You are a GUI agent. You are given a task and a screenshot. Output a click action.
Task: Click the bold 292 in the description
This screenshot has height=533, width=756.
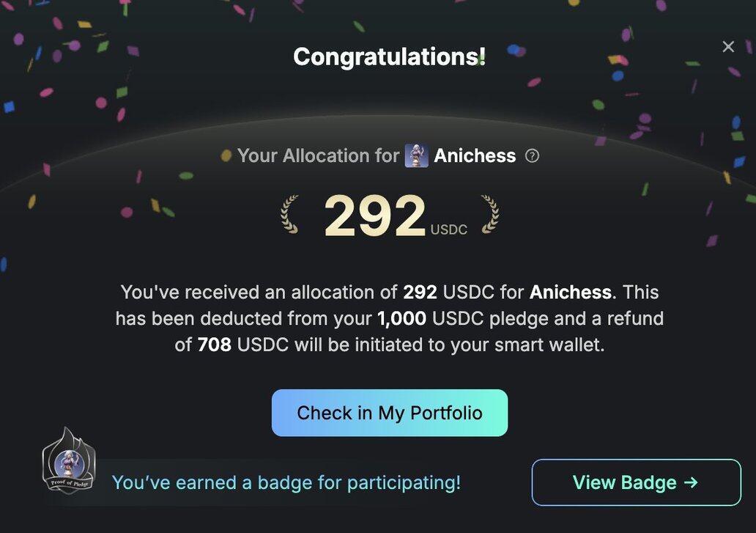click(x=420, y=293)
